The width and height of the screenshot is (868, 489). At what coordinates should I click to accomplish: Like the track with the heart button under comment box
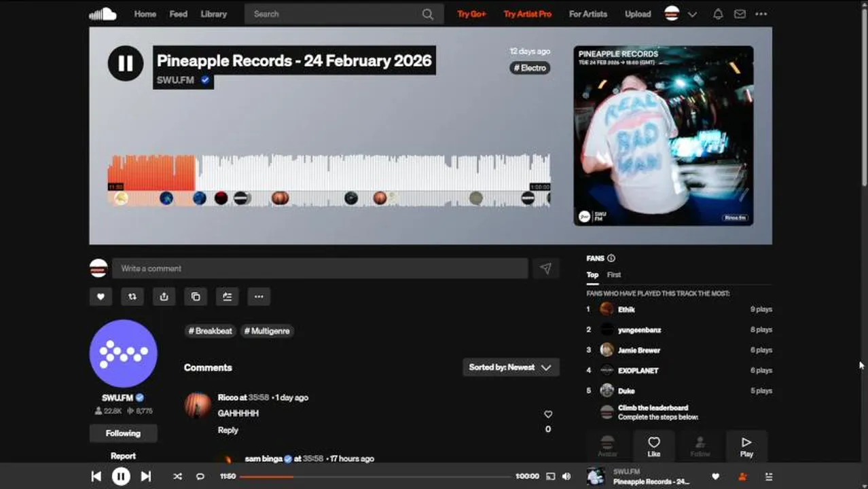coord(101,297)
